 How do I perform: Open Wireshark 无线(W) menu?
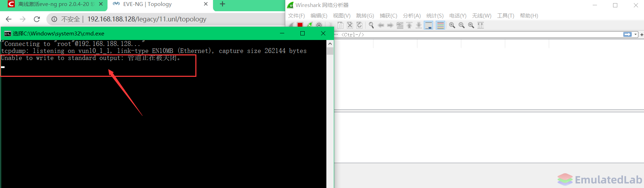482,16
